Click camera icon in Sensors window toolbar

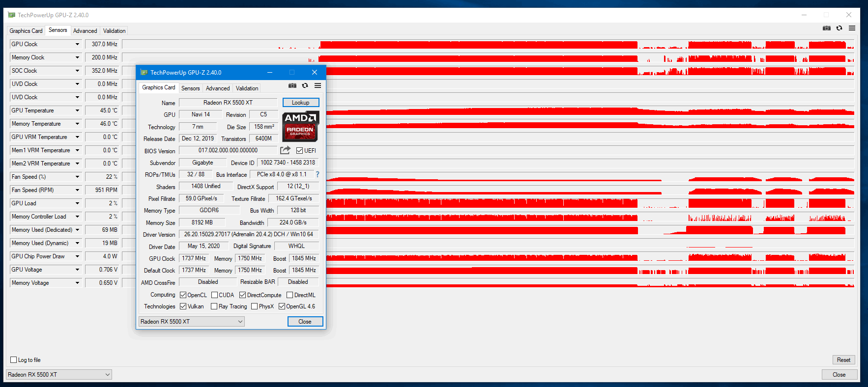[x=827, y=28]
